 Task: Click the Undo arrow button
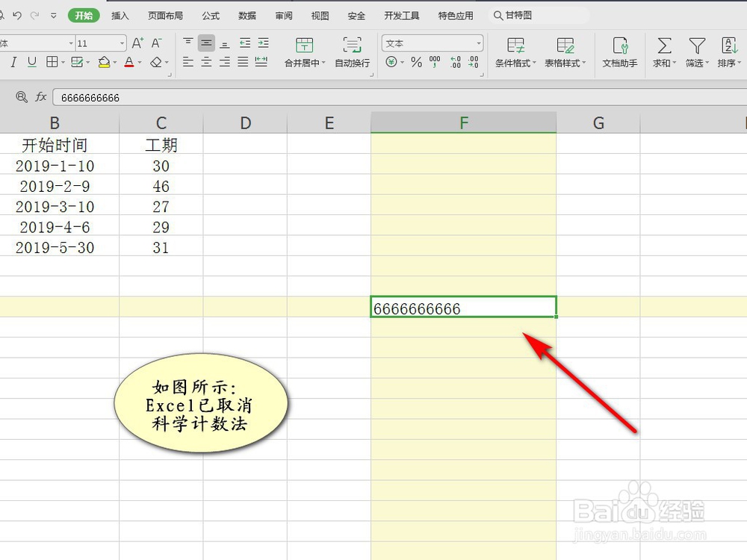coord(16,15)
